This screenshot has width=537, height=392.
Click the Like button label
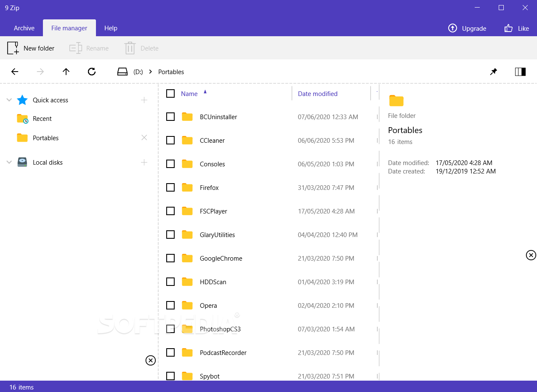524,29
